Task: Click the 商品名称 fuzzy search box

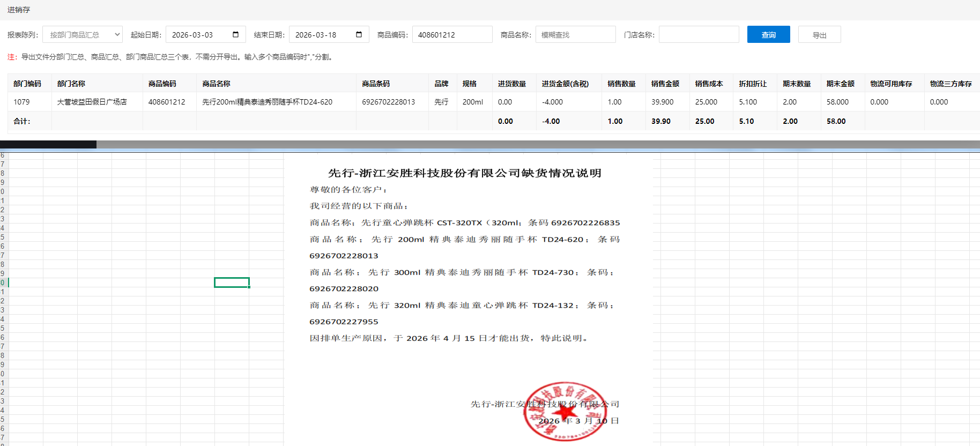Action: pos(575,35)
